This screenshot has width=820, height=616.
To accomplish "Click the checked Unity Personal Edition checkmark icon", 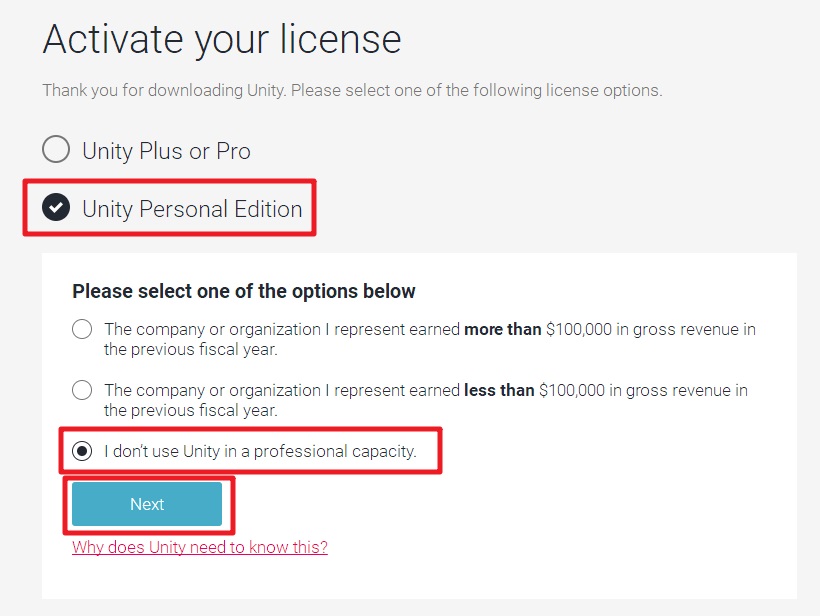I will (x=56, y=207).
